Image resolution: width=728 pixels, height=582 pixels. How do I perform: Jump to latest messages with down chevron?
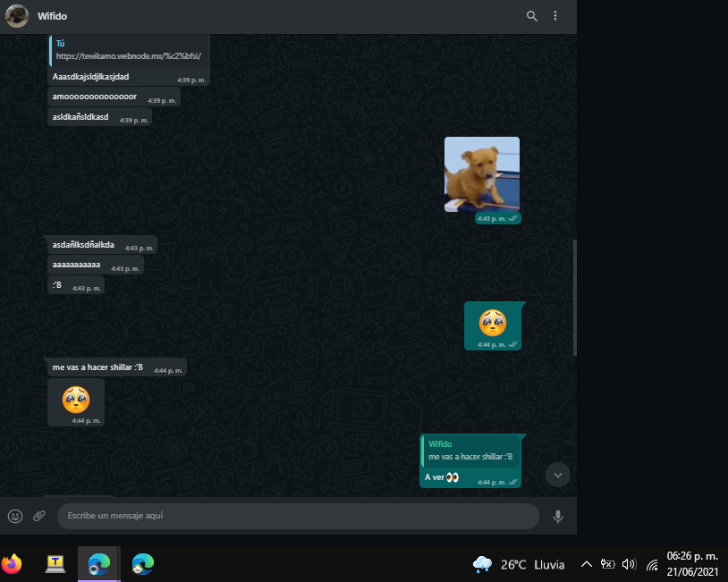pyautogui.click(x=558, y=475)
